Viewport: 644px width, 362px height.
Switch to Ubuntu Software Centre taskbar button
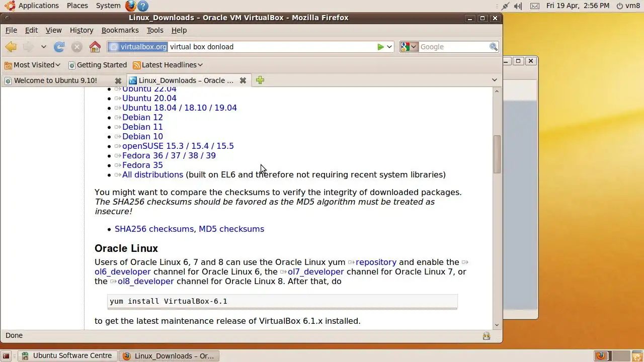[68, 356]
